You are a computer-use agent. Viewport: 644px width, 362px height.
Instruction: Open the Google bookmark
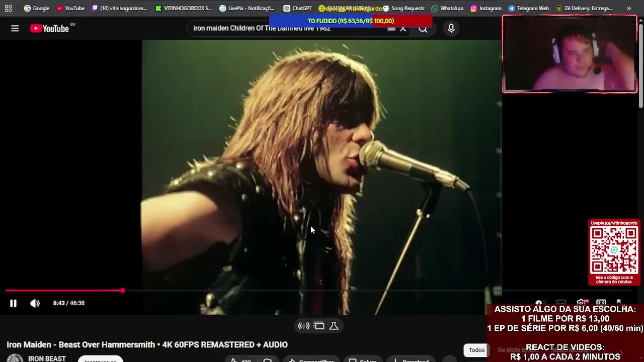[37, 8]
